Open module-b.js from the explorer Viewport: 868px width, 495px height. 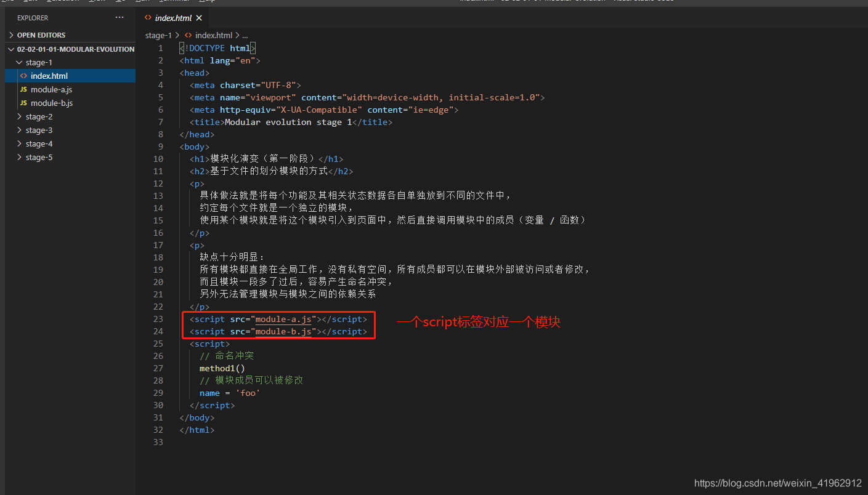[x=70, y=103]
